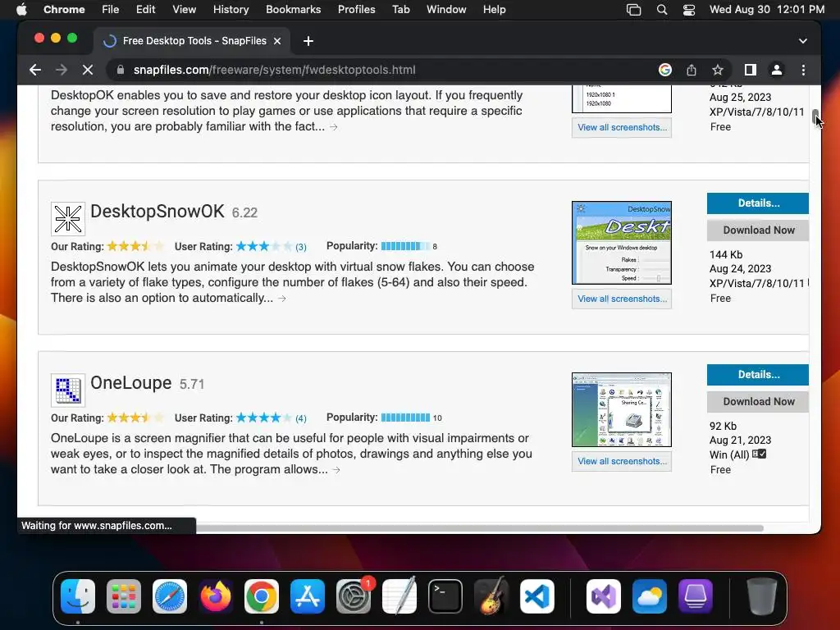Click the (3) rating count for DesktopSnowOK
The height and width of the screenshot is (630, 840).
point(301,247)
